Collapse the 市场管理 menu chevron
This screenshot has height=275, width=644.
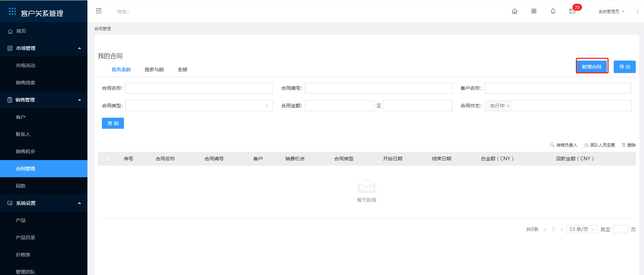click(x=80, y=48)
